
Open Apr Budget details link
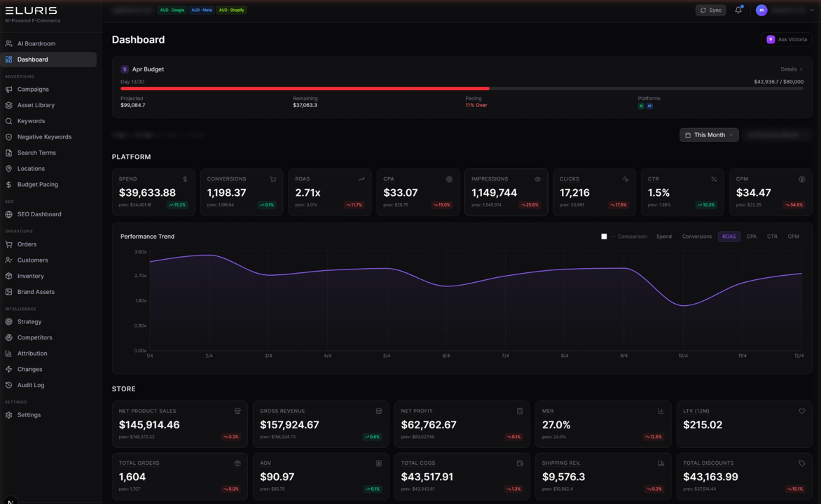pos(792,69)
